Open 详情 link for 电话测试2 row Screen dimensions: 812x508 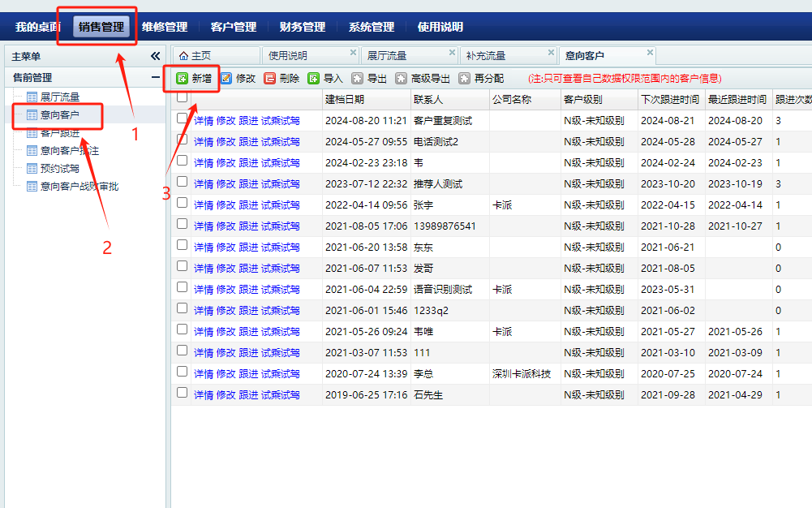coord(204,142)
